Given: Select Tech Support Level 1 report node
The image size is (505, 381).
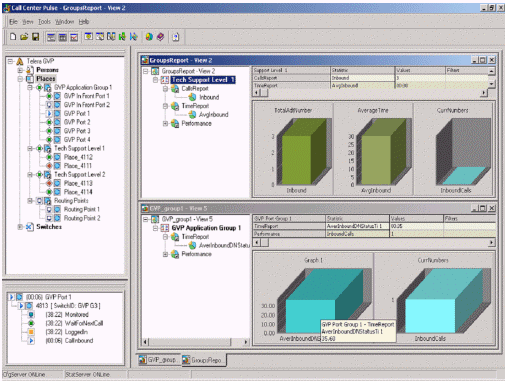Looking at the screenshot, I should point(203,80).
